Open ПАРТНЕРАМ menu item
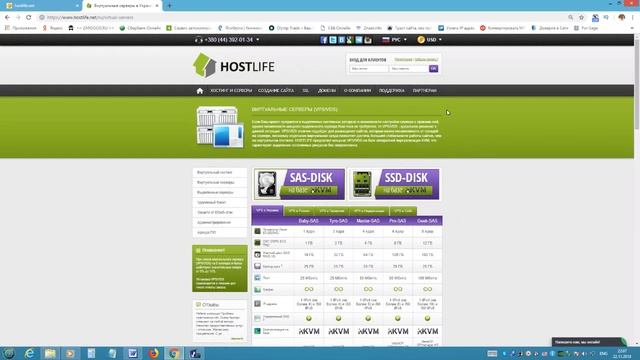 click(x=424, y=91)
